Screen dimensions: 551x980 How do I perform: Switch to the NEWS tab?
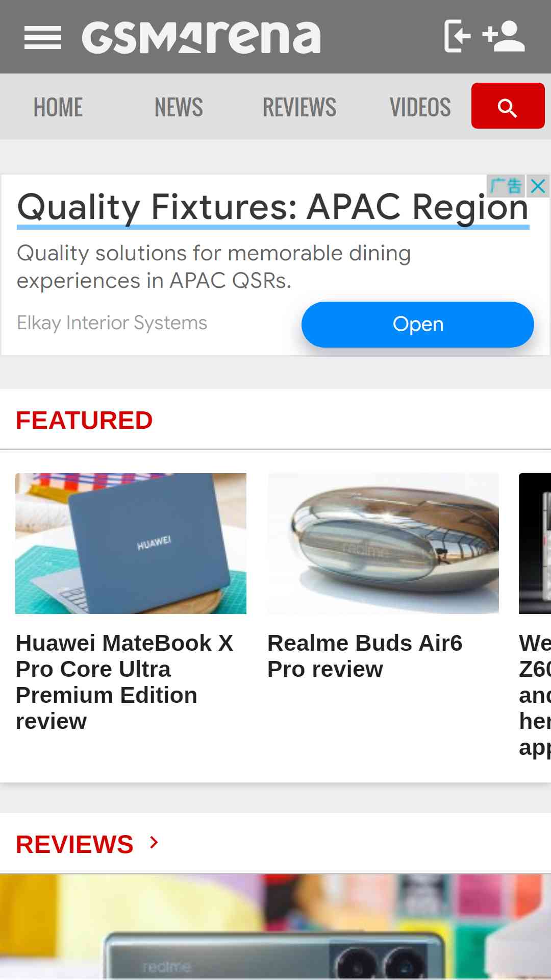click(x=179, y=107)
